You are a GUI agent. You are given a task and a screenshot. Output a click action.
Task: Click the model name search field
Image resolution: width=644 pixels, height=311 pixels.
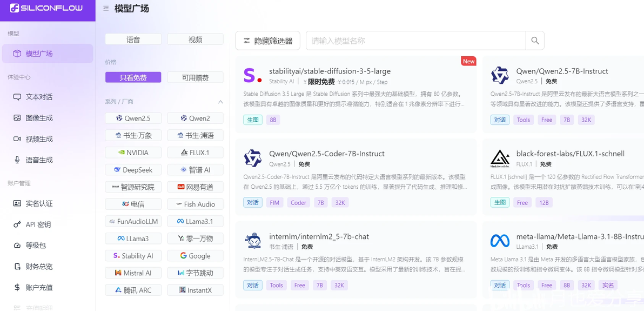(415, 41)
